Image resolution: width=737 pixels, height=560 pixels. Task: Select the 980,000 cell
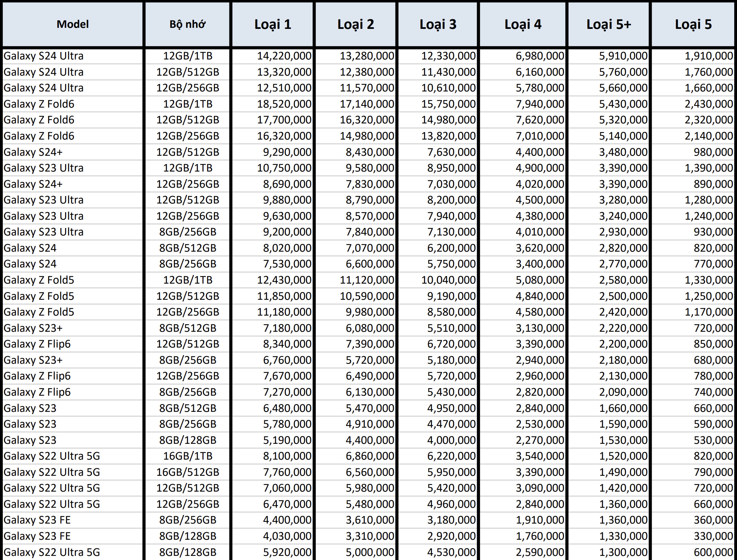pyautogui.click(x=693, y=152)
